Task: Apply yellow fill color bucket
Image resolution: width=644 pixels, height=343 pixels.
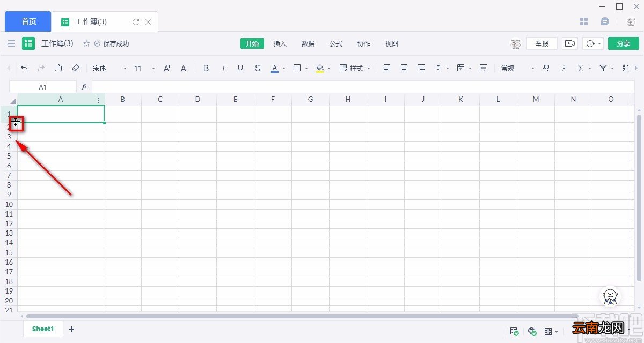Action: [x=320, y=68]
